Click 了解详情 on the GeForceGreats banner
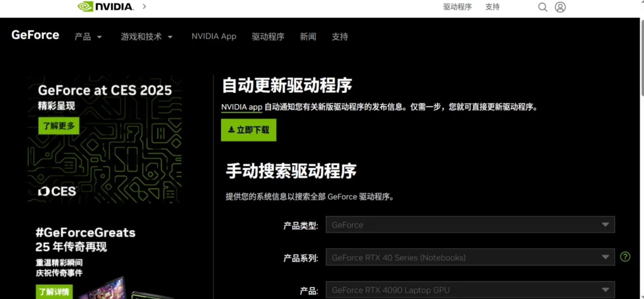644x299 pixels. 54,291
